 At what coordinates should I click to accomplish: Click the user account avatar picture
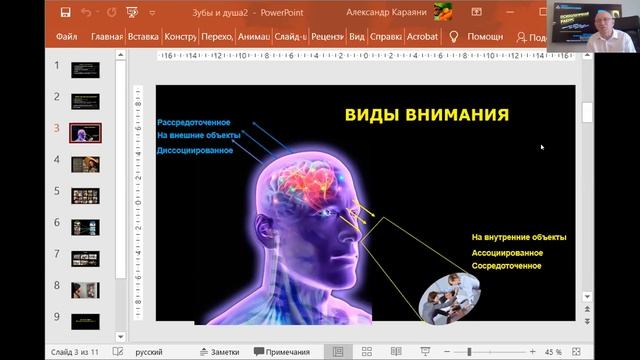(x=443, y=11)
